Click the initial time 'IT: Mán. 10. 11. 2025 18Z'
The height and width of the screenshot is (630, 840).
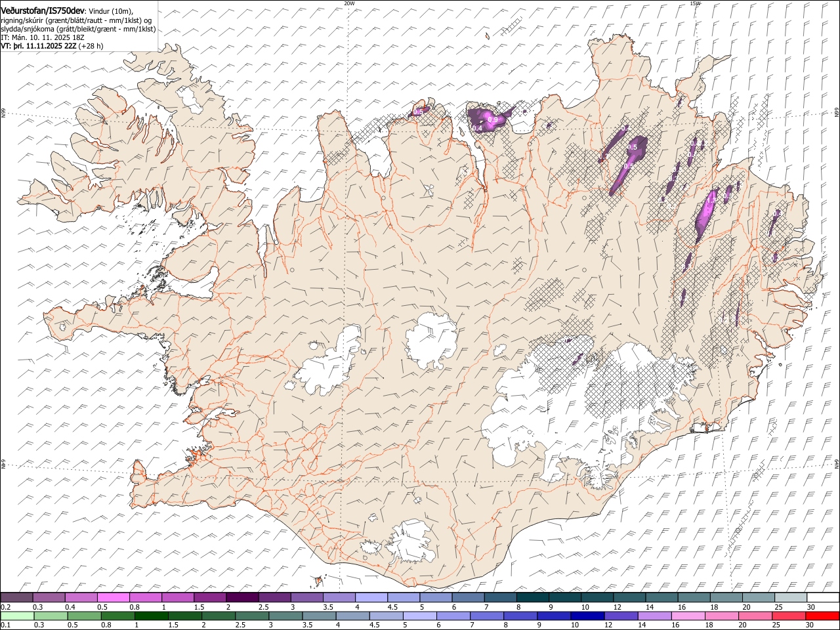point(43,37)
